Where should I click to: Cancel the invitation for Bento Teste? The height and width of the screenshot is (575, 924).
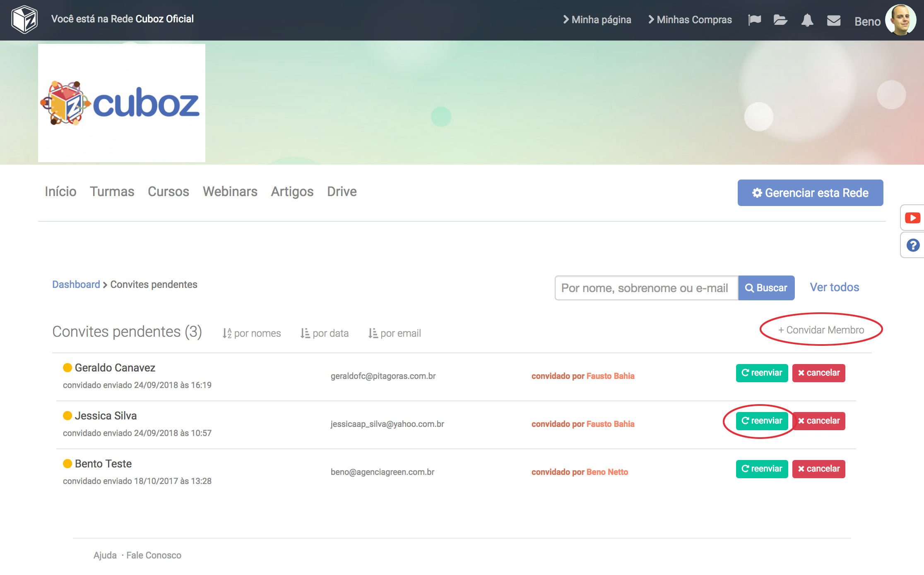818,469
